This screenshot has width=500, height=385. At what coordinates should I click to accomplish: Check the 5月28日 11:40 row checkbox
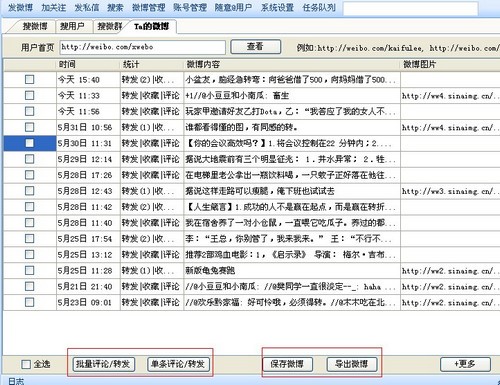click(x=30, y=222)
